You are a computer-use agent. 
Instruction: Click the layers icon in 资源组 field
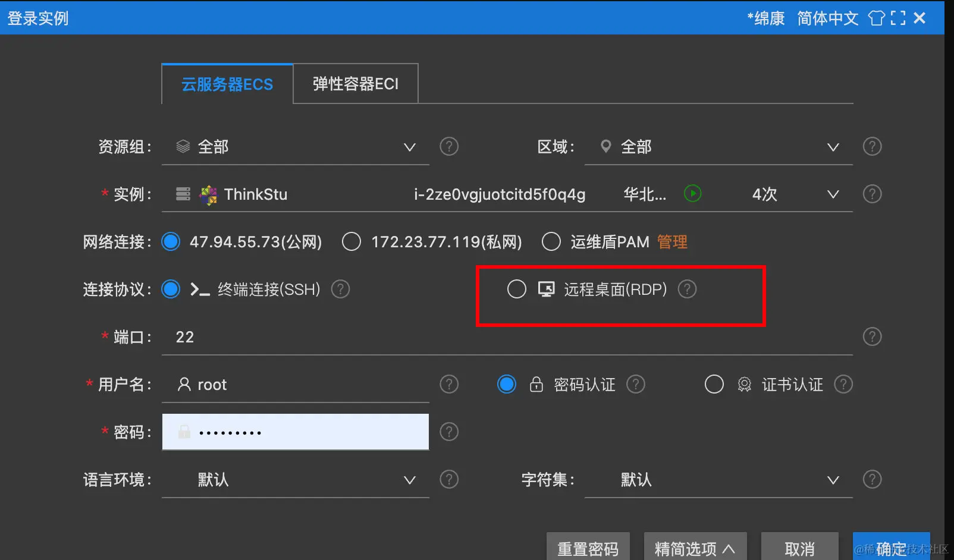(183, 146)
